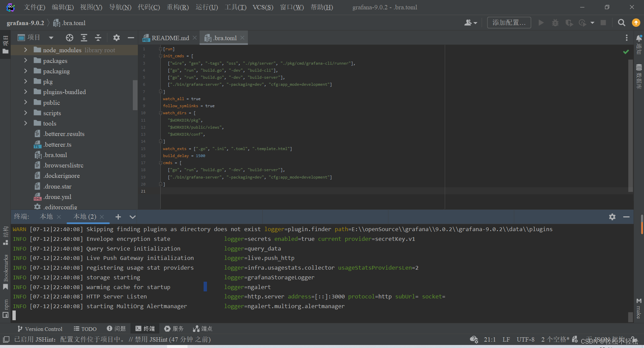Open editor tabs more-options dots
This screenshot has width=644, height=348.
pyautogui.click(x=627, y=38)
